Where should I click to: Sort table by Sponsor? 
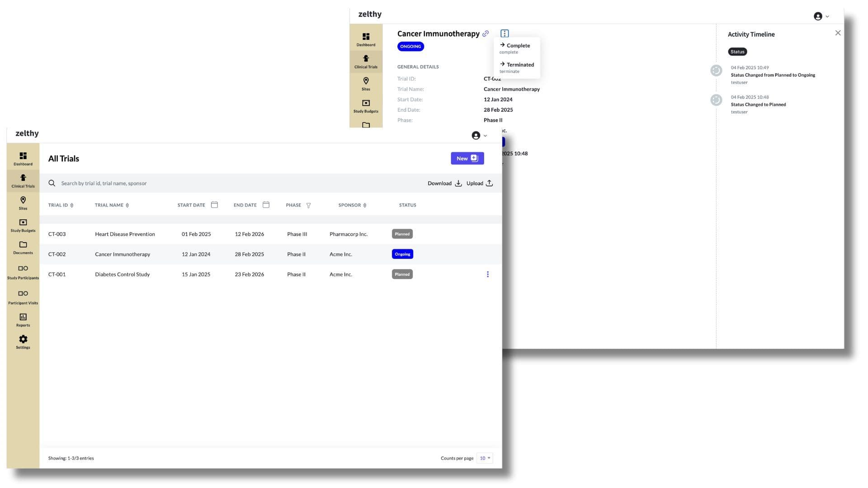click(365, 205)
